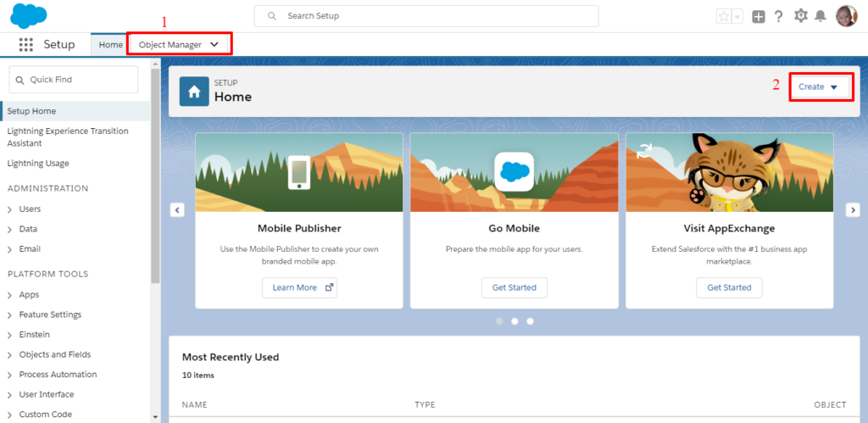Click the user profile avatar
The image size is (868, 423).
pos(846,16)
